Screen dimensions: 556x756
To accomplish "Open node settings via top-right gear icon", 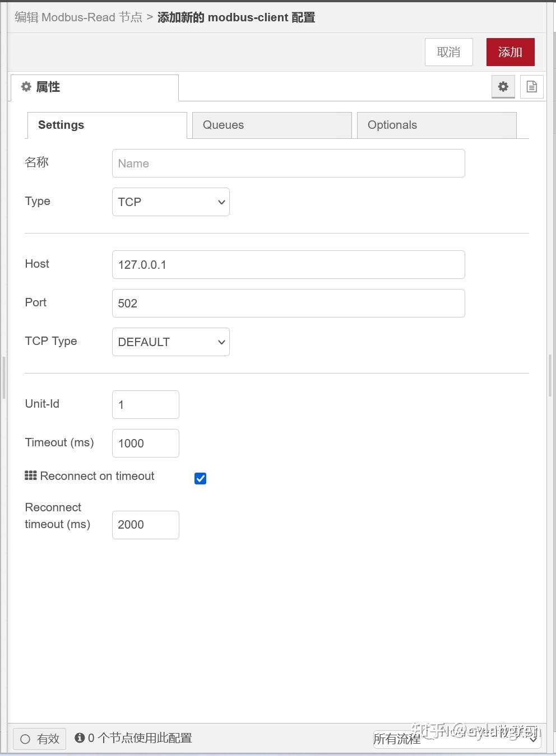I will (x=503, y=87).
